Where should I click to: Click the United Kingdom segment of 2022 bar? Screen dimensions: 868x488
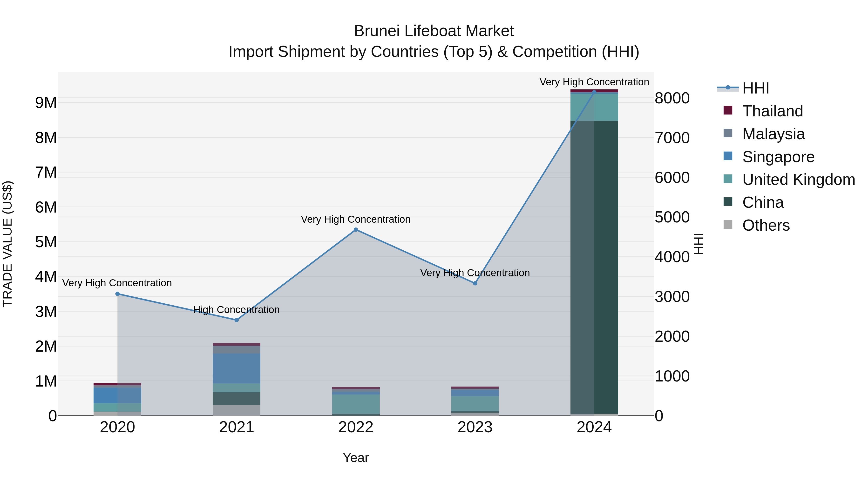click(x=356, y=404)
